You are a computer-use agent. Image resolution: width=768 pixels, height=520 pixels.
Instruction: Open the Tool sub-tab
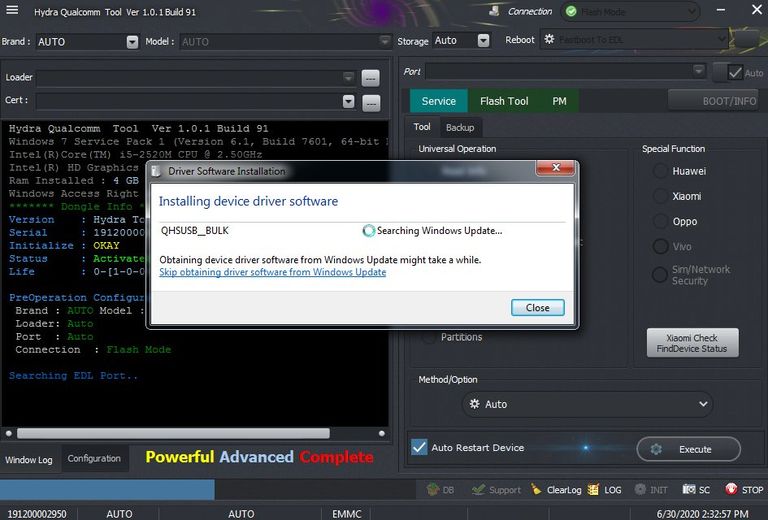tap(422, 127)
